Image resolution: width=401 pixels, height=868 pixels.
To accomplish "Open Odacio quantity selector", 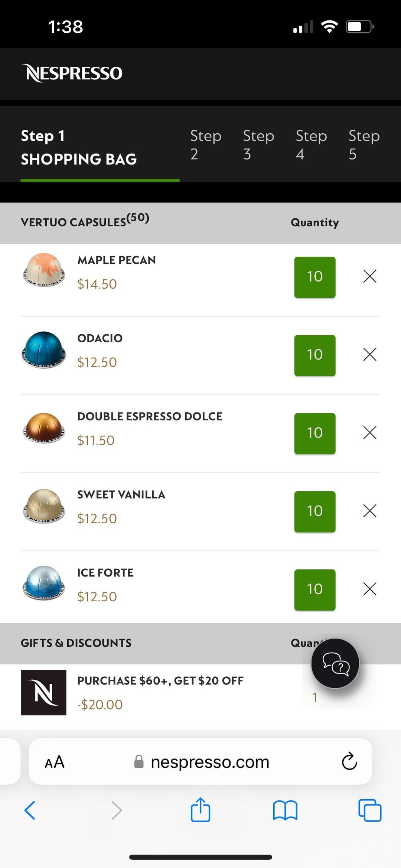I will tap(314, 355).
